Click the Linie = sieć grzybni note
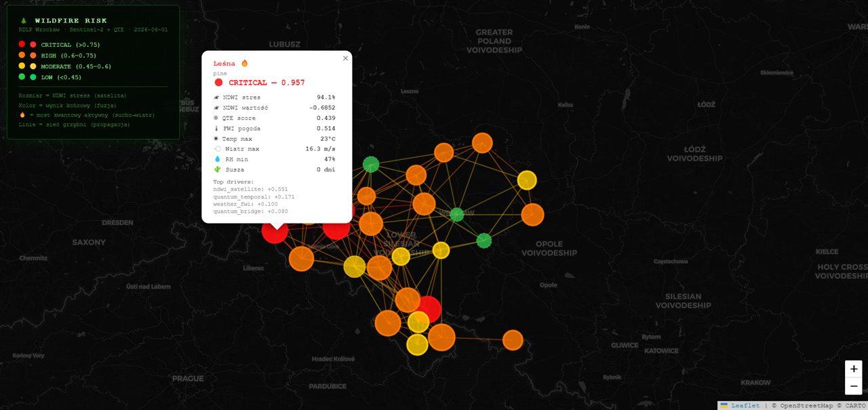This screenshot has height=410, width=868. click(x=74, y=125)
